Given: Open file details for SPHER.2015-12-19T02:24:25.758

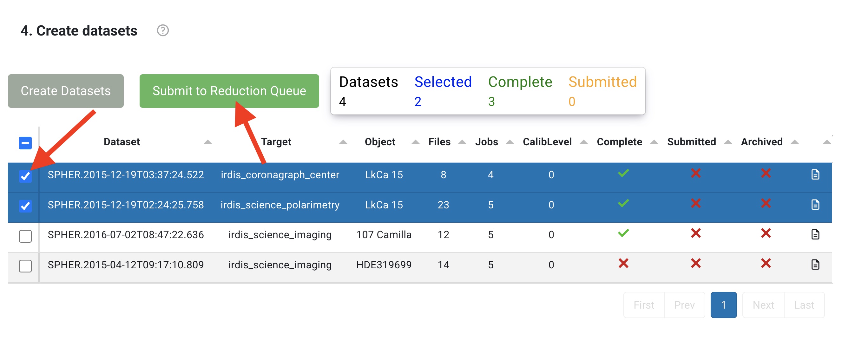Looking at the screenshot, I should (x=815, y=205).
